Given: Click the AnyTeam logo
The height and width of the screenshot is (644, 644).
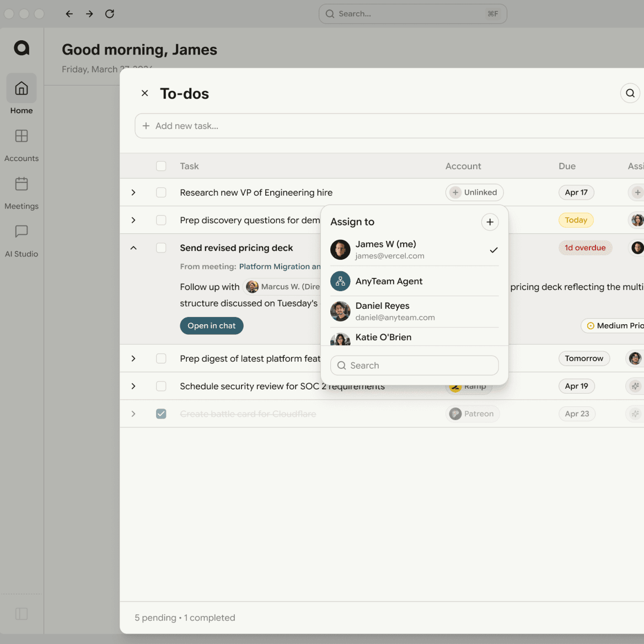Looking at the screenshot, I should point(22,47).
